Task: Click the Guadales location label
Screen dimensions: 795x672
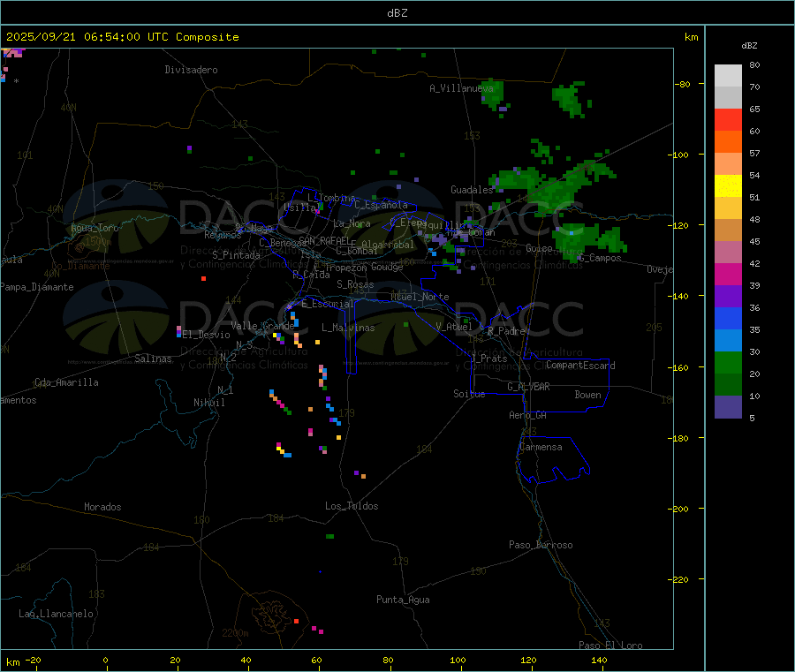Action: pyautogui.click(x=472, y=190)
